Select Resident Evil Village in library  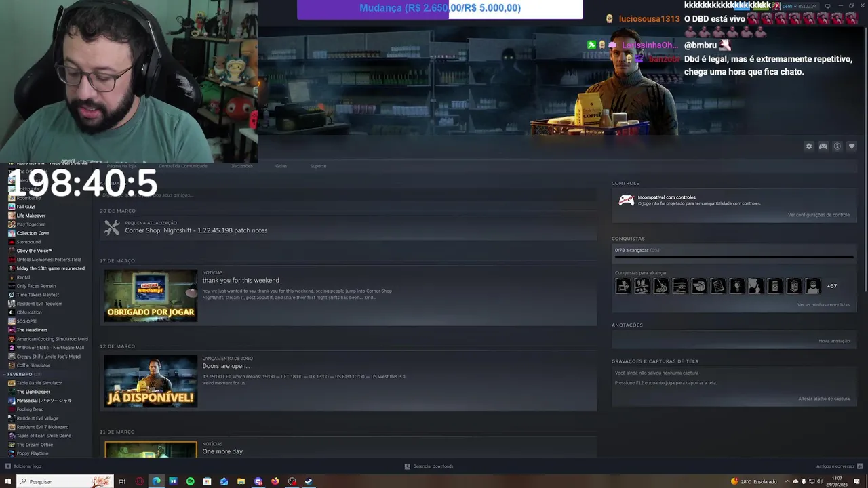(37, 418)
